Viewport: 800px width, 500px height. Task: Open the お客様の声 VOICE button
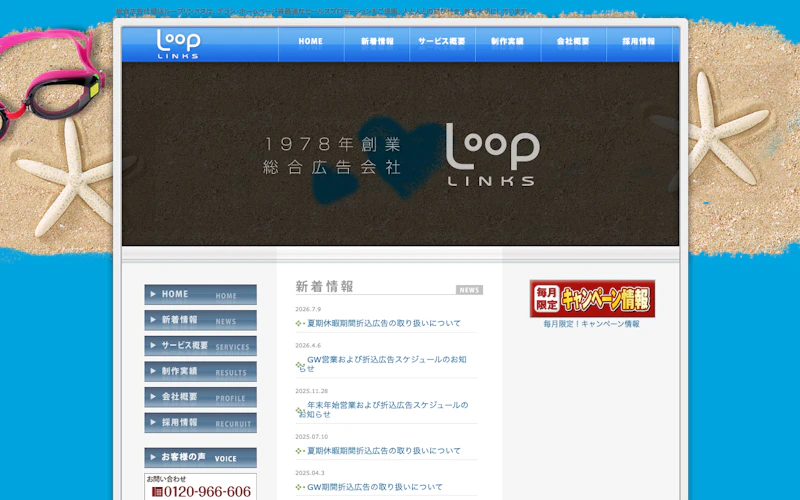(201, 458)
